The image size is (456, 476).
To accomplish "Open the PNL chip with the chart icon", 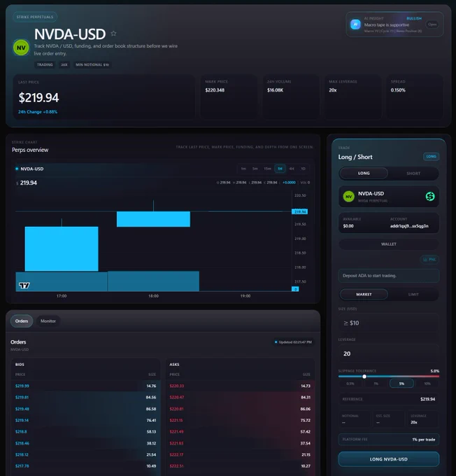I will click(x=429, y=259).
